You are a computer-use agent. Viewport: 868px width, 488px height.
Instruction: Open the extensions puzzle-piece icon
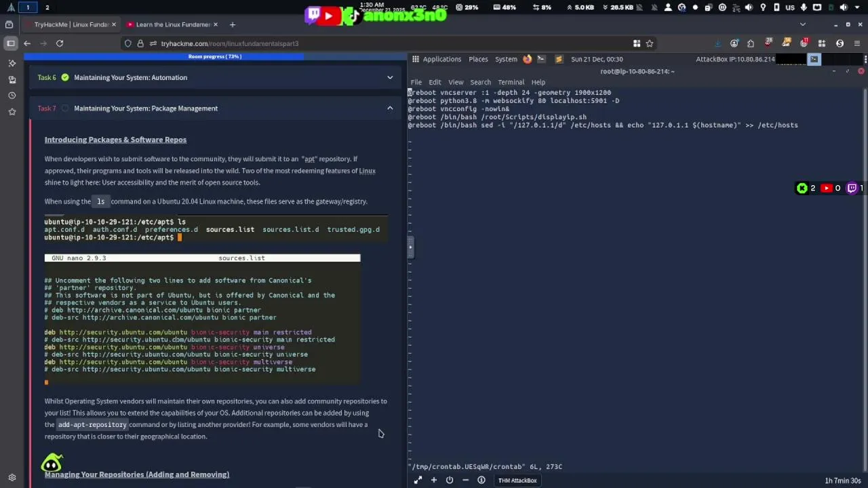coord(751,43)
